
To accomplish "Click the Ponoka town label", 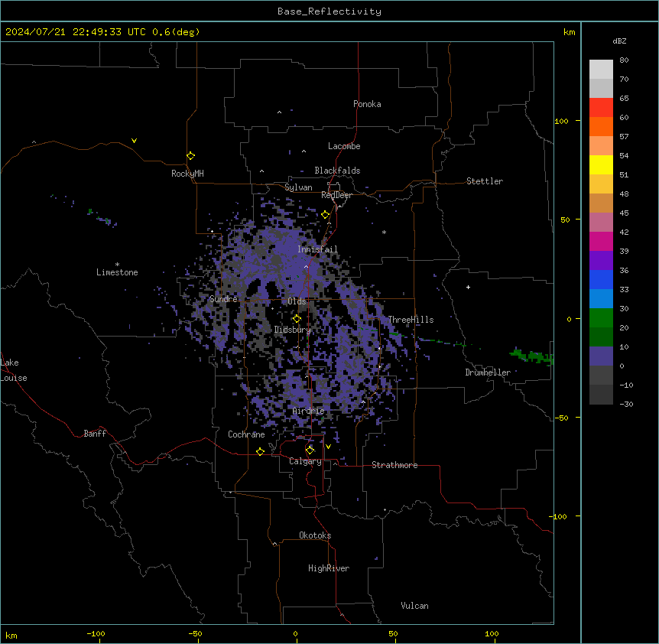I will point(367,104).
